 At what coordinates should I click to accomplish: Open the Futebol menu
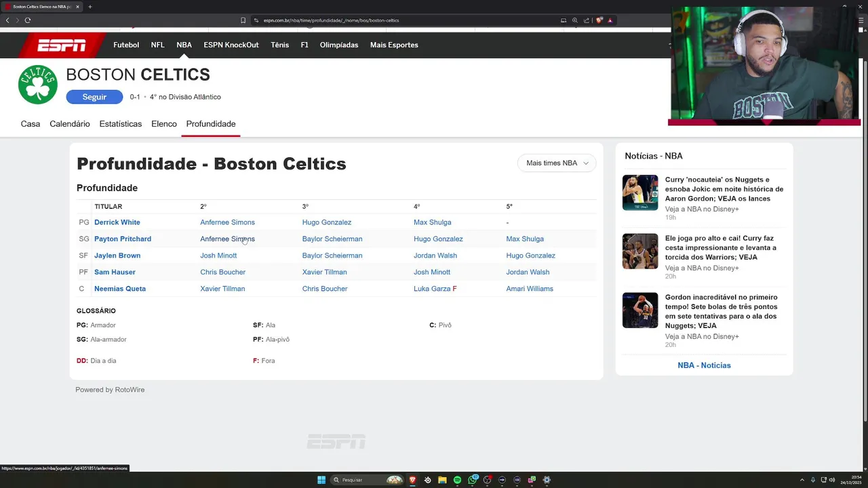pos(126,45)
